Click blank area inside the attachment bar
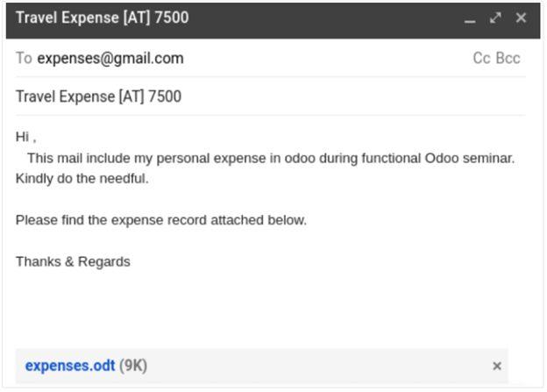Image resolution: width=547 pixels, height=392 pixels. (316, 366)
